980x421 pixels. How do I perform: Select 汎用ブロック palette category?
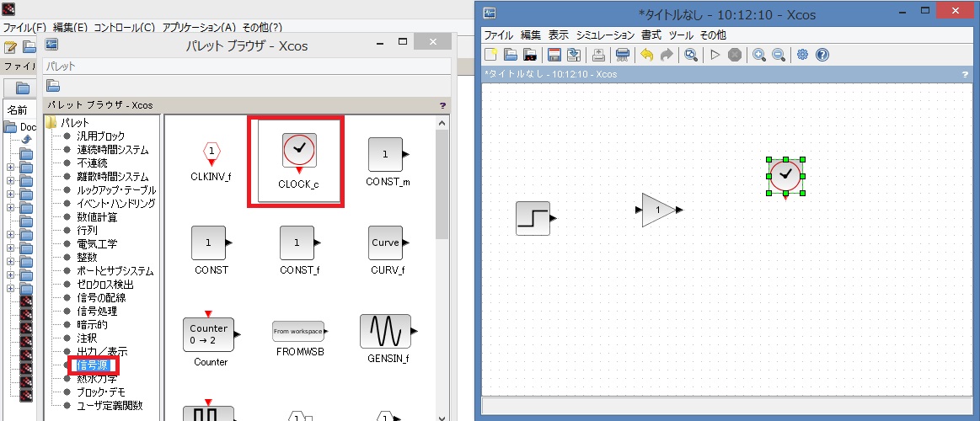(x=100, y=136)
